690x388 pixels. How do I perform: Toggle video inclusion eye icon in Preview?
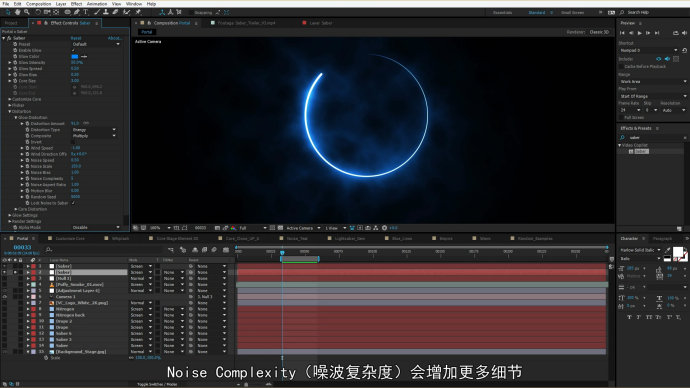[x=659, y=59]
